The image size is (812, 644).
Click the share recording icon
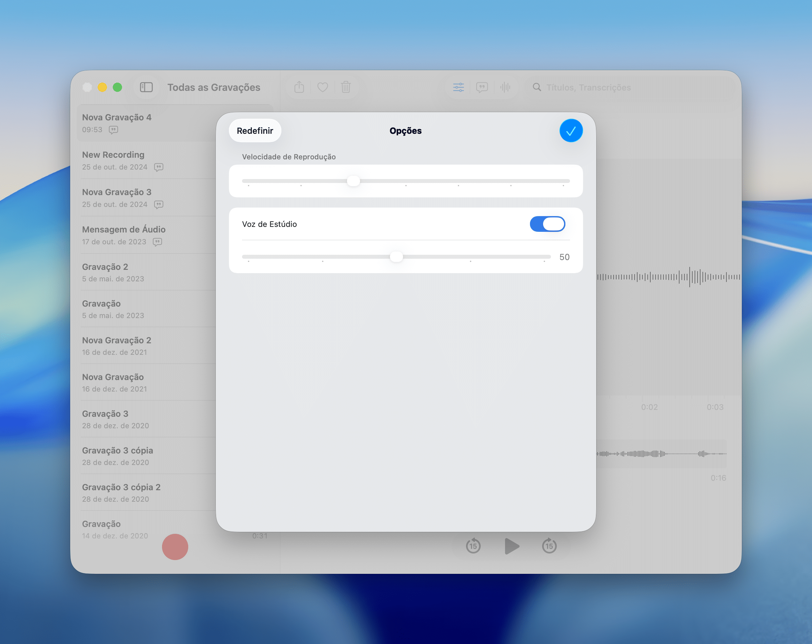coord(299,87)
